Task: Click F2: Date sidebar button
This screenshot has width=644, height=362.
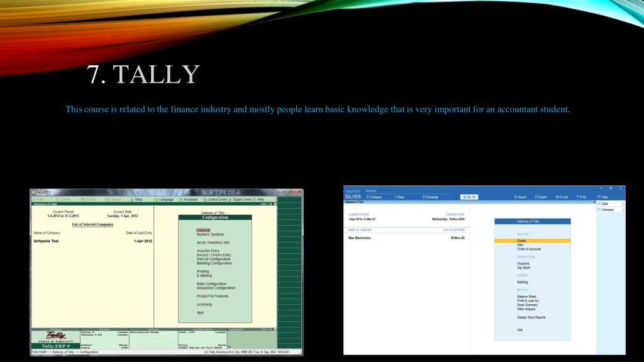Action: (610, 204)
